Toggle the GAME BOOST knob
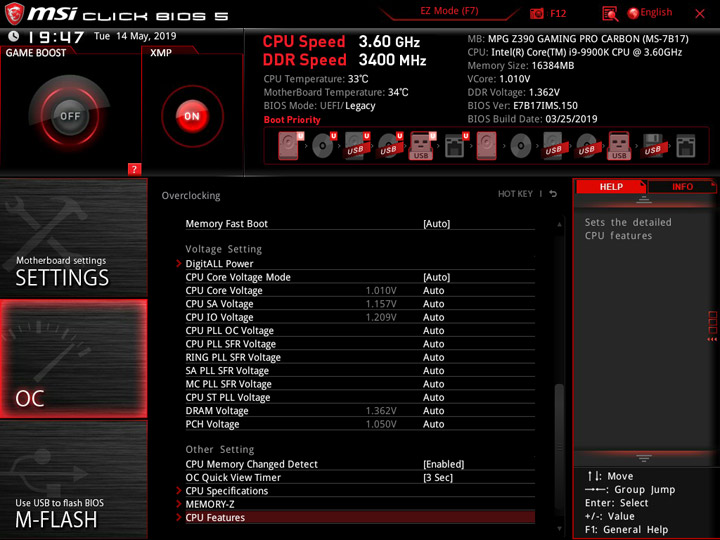 click(x=70, y=116)
